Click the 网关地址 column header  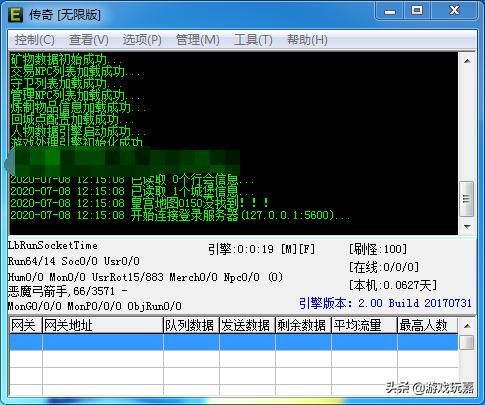tap(103, 325)
